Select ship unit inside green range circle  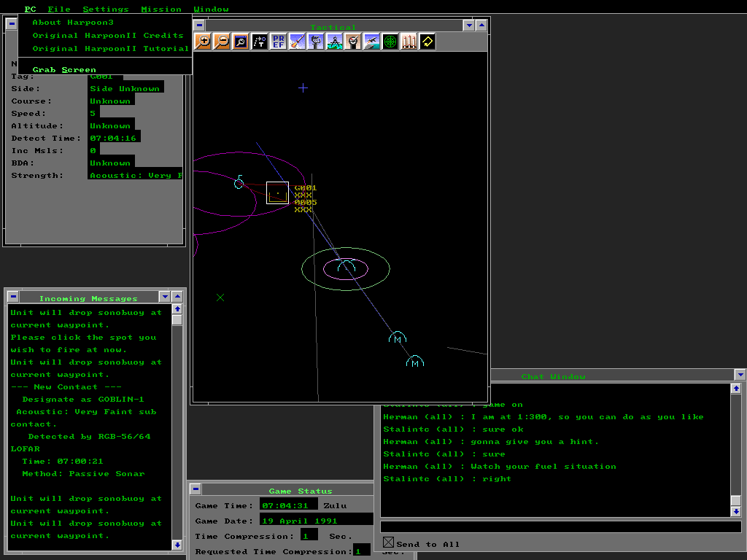point(347,265)
